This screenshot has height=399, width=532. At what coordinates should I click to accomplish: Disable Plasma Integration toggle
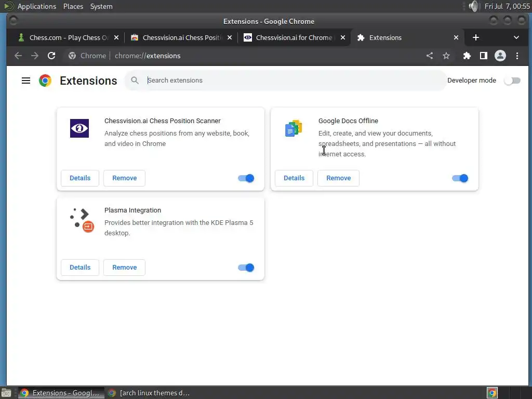tap(246, 268)
